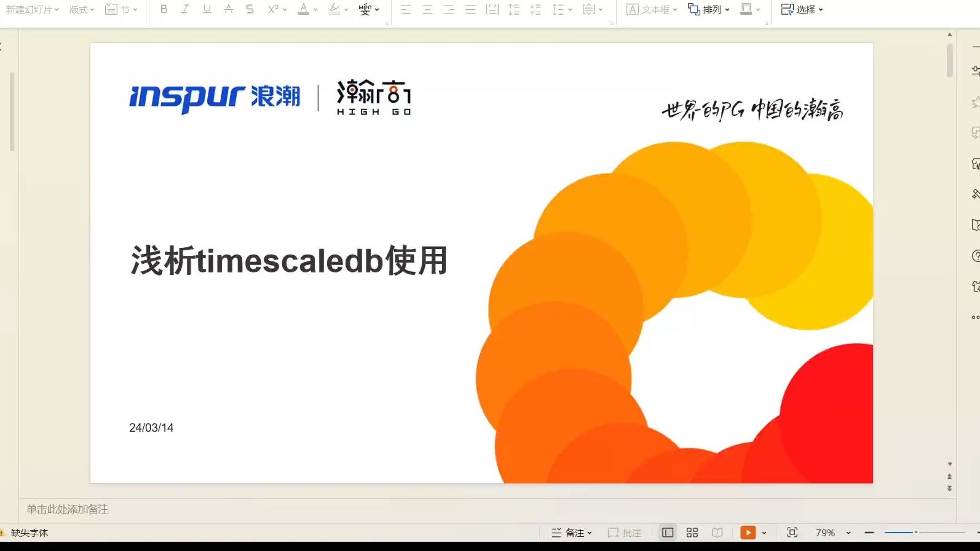Expand font color dropdown arrow
The width and height of the screenshot is (980, 551).
(315, 10)
